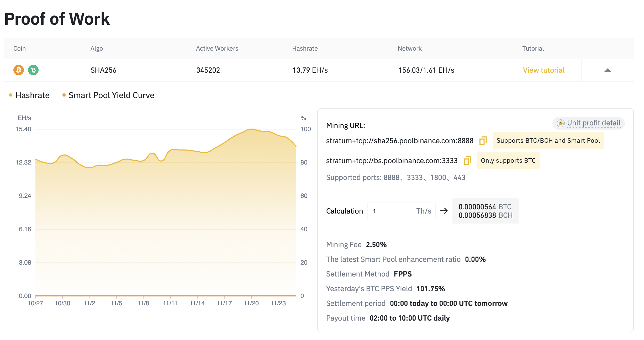Viewport: 644px width, 340px height.
Task: Click the Supports BTC/BCH and Smart Pool tag
Action: tap(548, 141)
